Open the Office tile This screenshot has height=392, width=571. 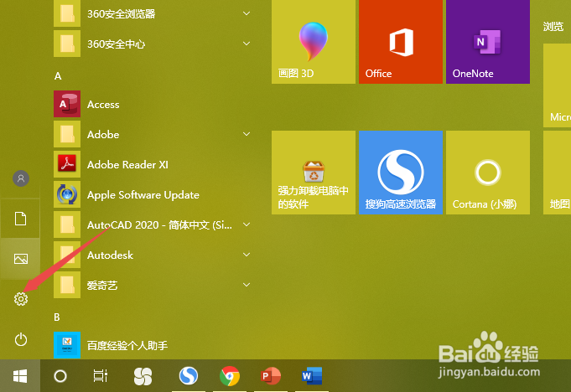[401, 42]
